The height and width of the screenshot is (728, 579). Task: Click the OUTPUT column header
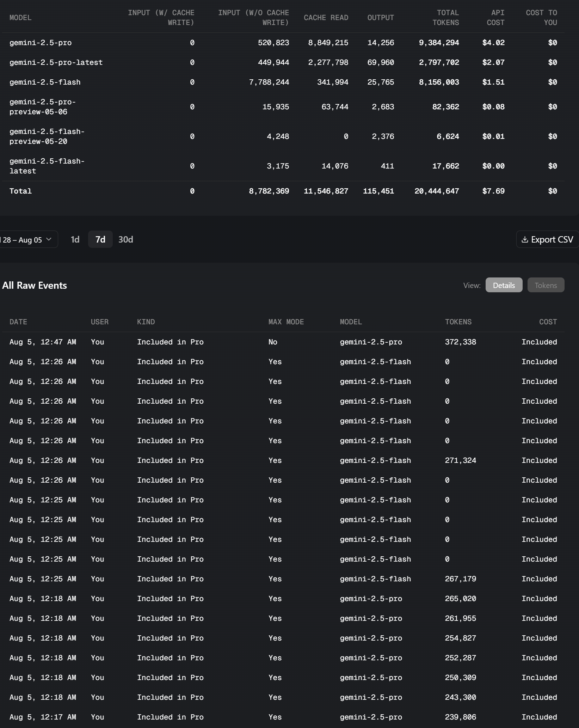pyautogui.click(x=381, y=18)
